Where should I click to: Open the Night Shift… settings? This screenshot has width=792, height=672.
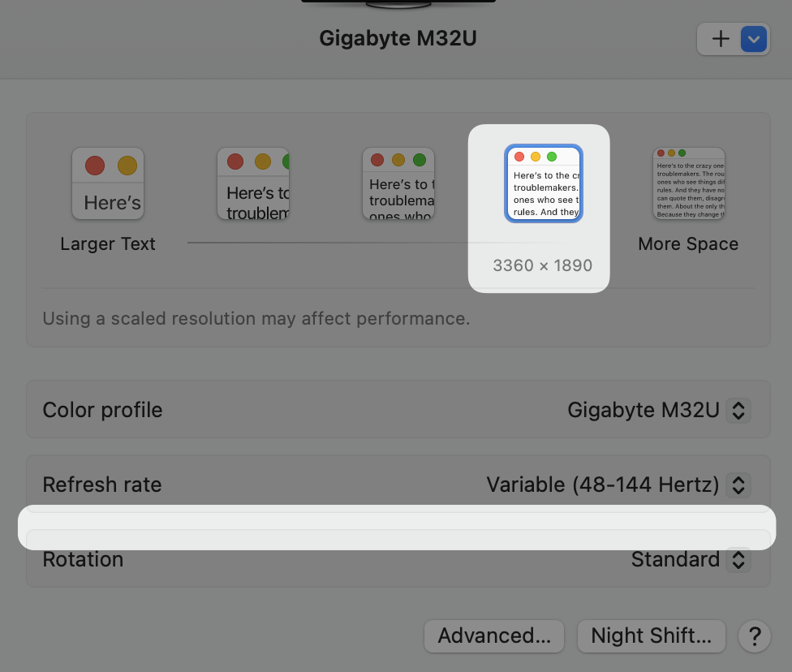point(652,636)
